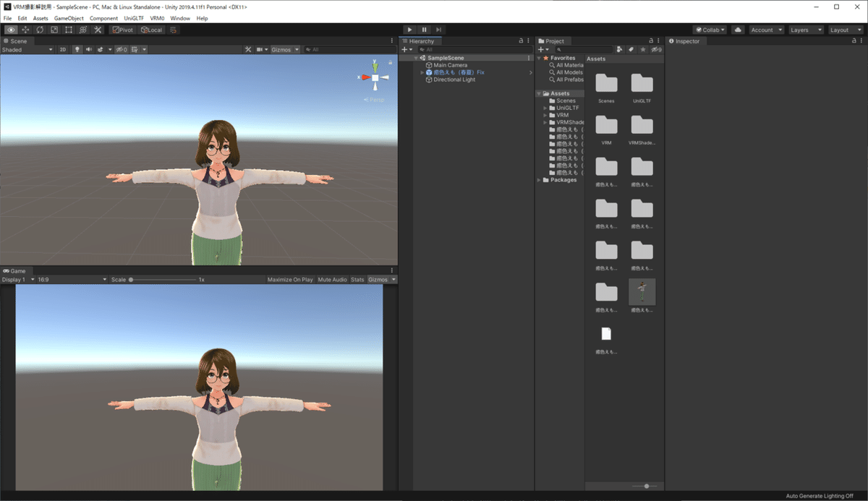The image size is (868, 501).
Task: Select All Models under Favorites
Action: tap(569, 72)
